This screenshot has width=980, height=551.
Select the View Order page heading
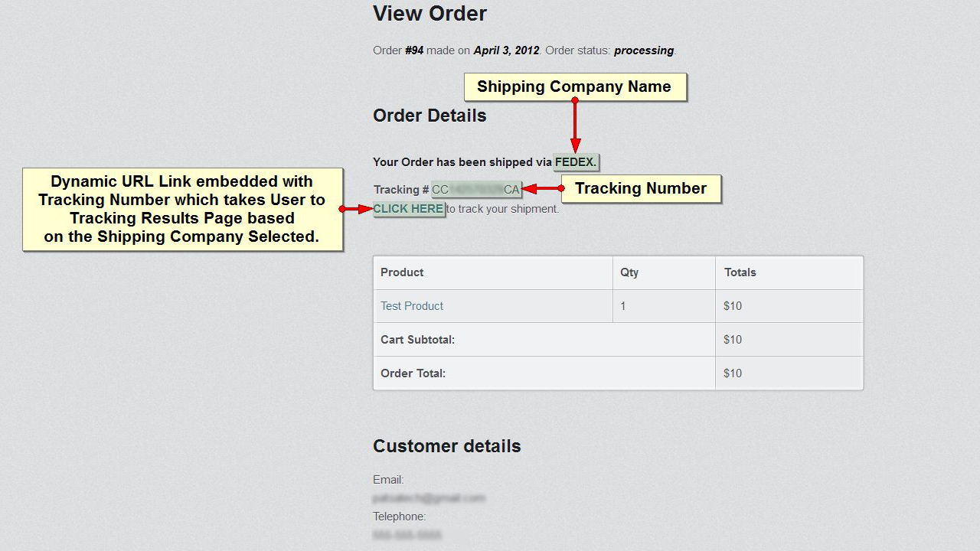click(429, 13)
